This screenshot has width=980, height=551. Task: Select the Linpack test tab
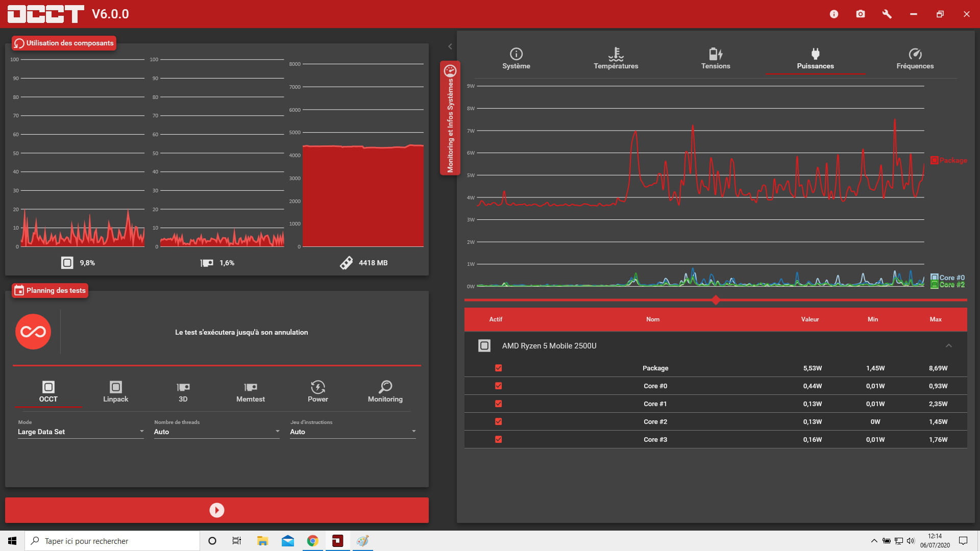[x=116, y=392]
